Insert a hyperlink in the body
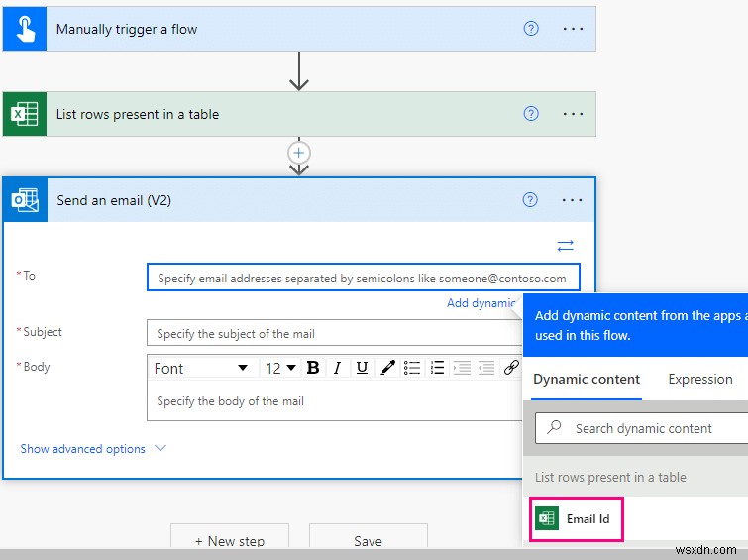This screenshot has height=560, width=748. coord(511,368)
